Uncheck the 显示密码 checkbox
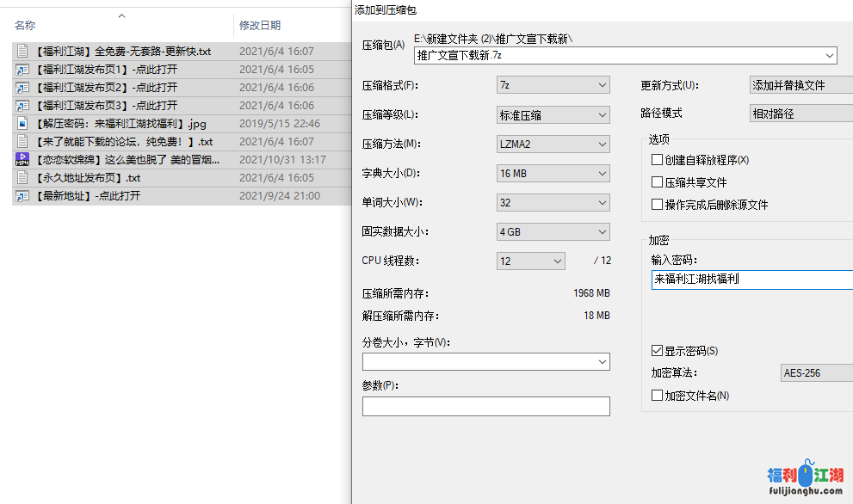The height and width of the screenshot is (504, 853). tap(657, 350)
